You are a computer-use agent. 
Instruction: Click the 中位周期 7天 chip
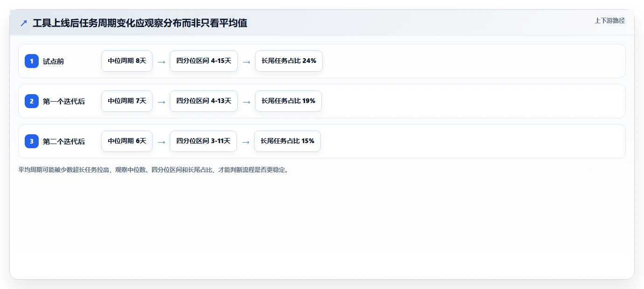[x=127, y=101]
